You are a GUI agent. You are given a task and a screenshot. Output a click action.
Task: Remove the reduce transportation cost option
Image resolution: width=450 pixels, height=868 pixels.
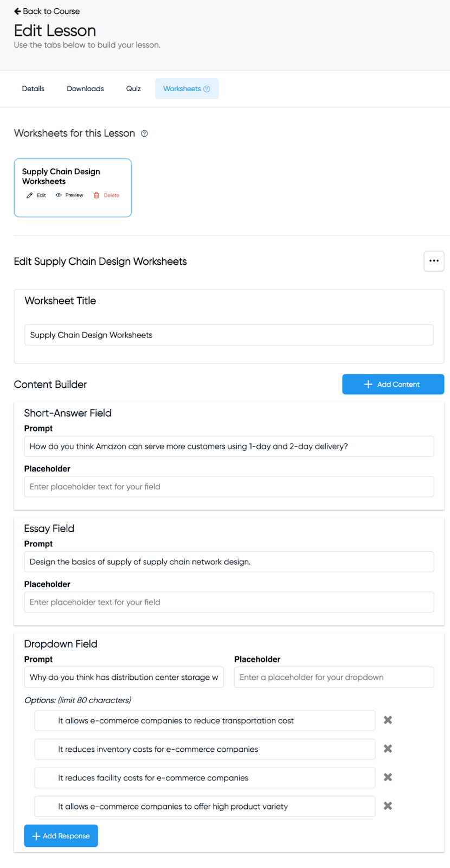click(x=388, y=720)
